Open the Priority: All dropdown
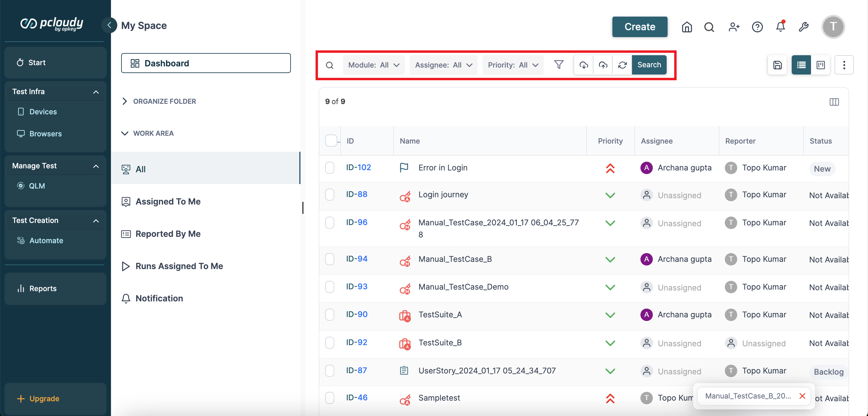This screenshot has width=868, height=416. [x=513, y=65]
